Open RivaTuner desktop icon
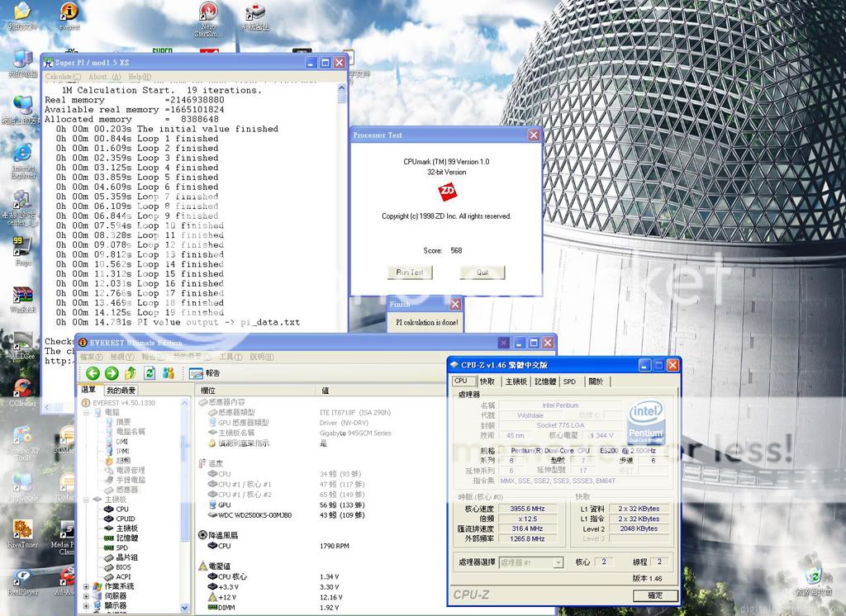 22,534
